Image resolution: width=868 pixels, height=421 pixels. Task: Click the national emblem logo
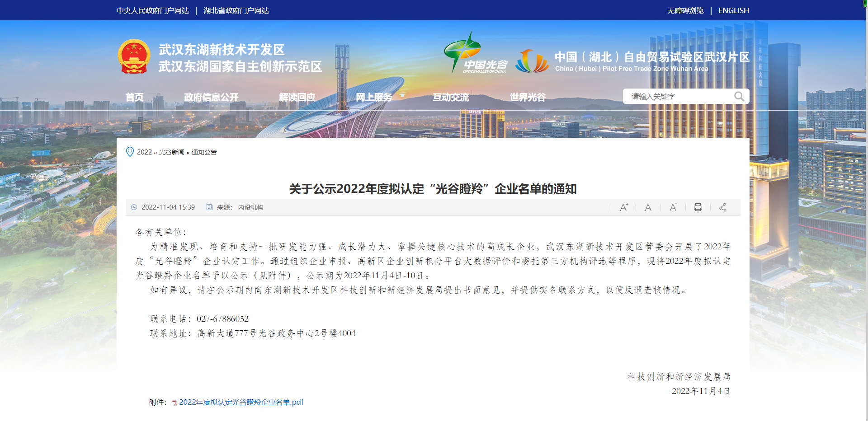coord(134,57)
